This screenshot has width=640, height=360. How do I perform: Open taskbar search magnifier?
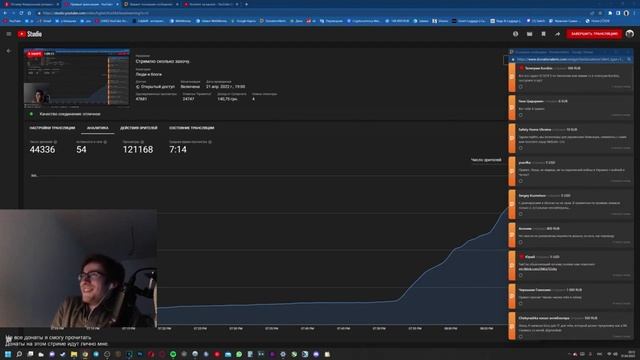pos(19,354)
